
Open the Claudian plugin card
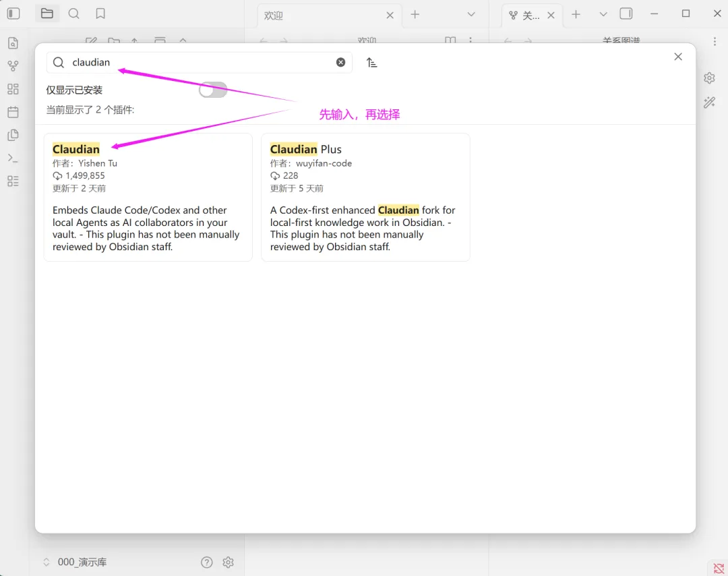(x=148, y=197)
